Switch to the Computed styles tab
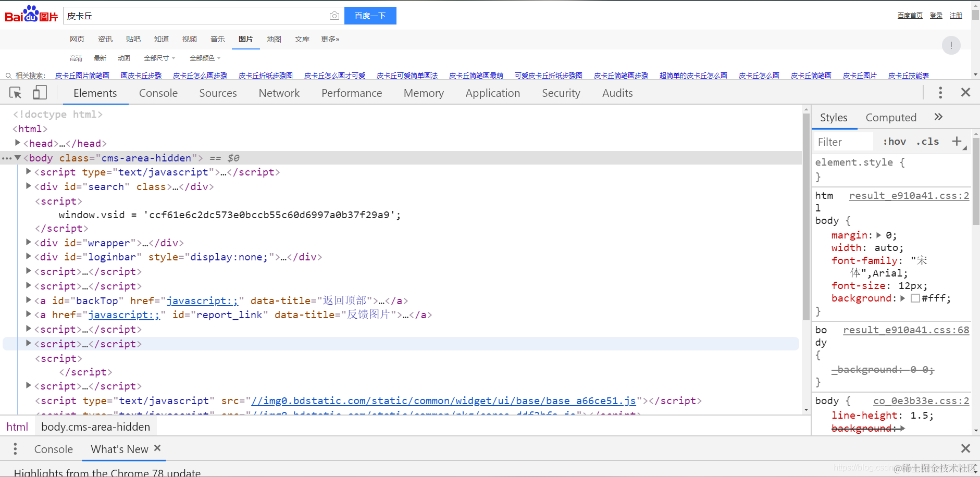 [x=891, y=118]
